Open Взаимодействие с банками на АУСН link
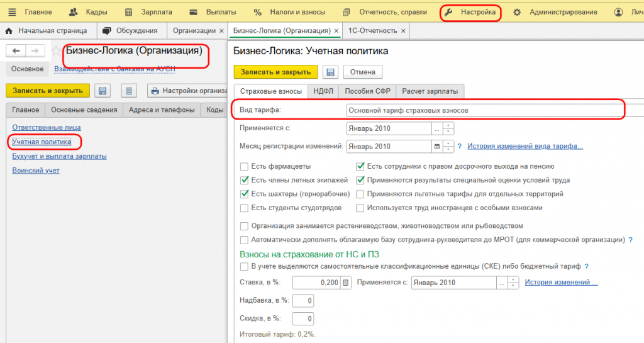 [x=114, y=69]
